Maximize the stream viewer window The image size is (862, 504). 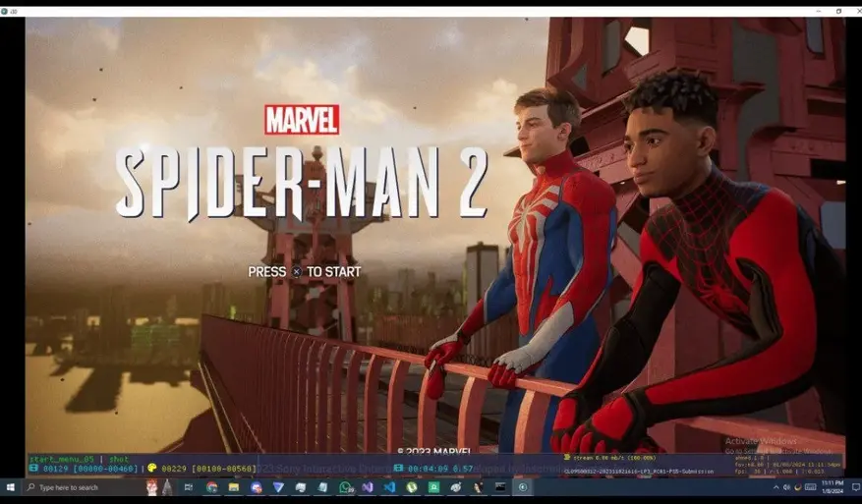[x=838, y=11]
